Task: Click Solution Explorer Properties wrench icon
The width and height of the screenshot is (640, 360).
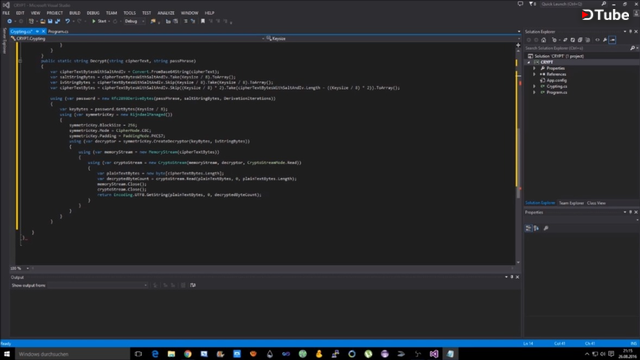Action: (605, 40)
